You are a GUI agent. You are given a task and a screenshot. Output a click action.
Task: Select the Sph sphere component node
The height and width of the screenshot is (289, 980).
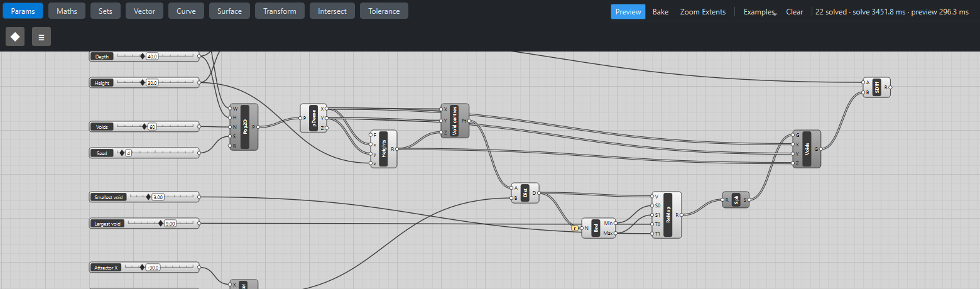coord(736,200)
